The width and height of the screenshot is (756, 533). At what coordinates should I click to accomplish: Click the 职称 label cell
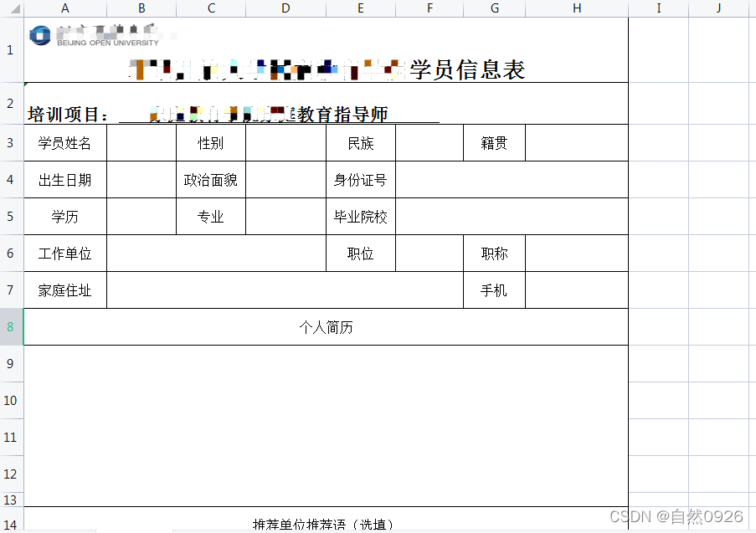coord(494,253)
